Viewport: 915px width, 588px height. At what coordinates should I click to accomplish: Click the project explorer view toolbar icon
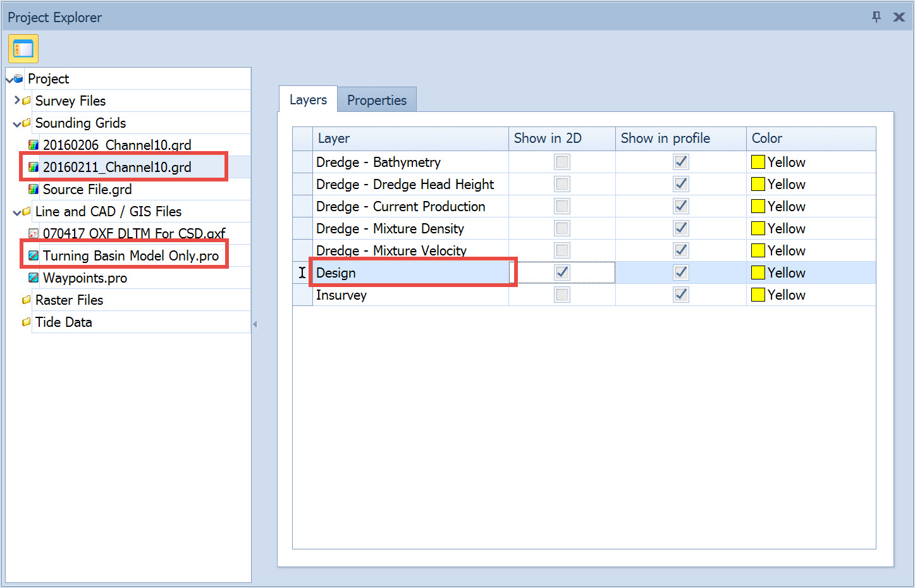point(23,49)
